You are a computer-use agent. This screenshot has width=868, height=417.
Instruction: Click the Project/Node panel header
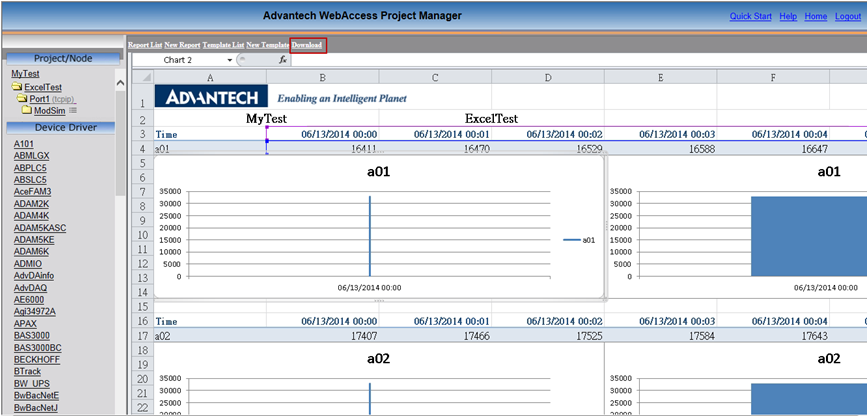point(63,59)
